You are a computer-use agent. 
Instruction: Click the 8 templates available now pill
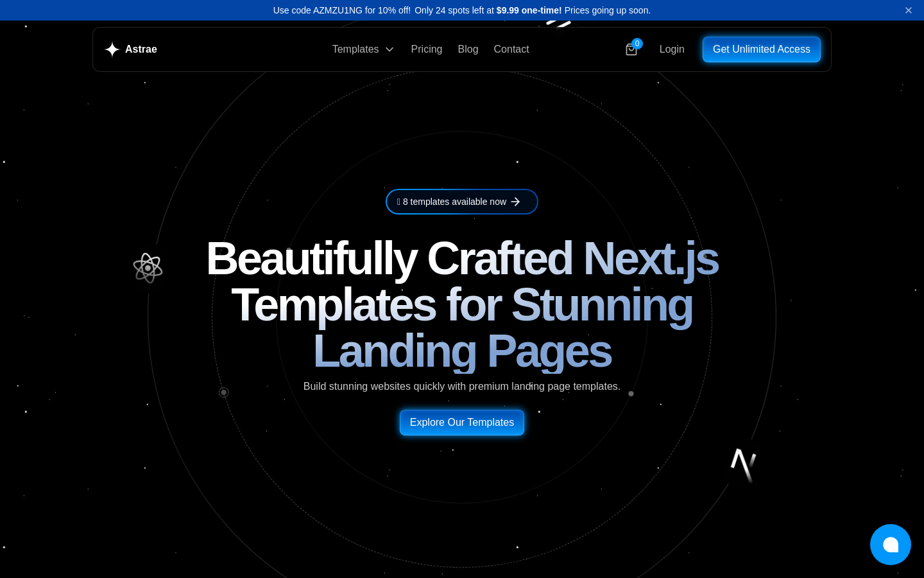click(x=462, y=202)
